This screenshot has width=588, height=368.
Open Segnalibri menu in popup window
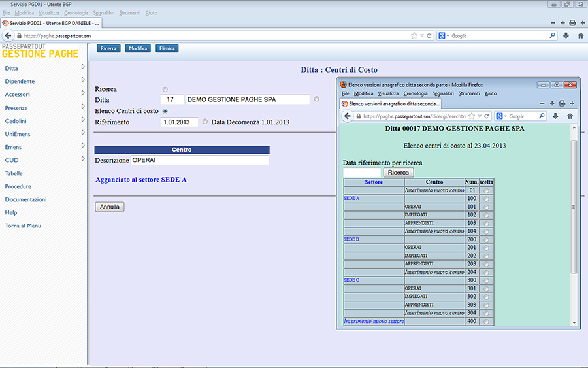[x=443, y=93]
